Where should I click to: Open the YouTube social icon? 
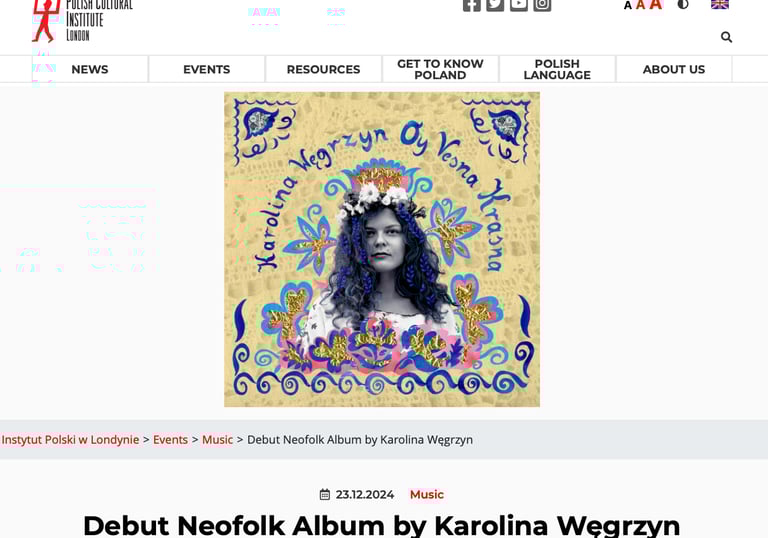click(518, 4)
